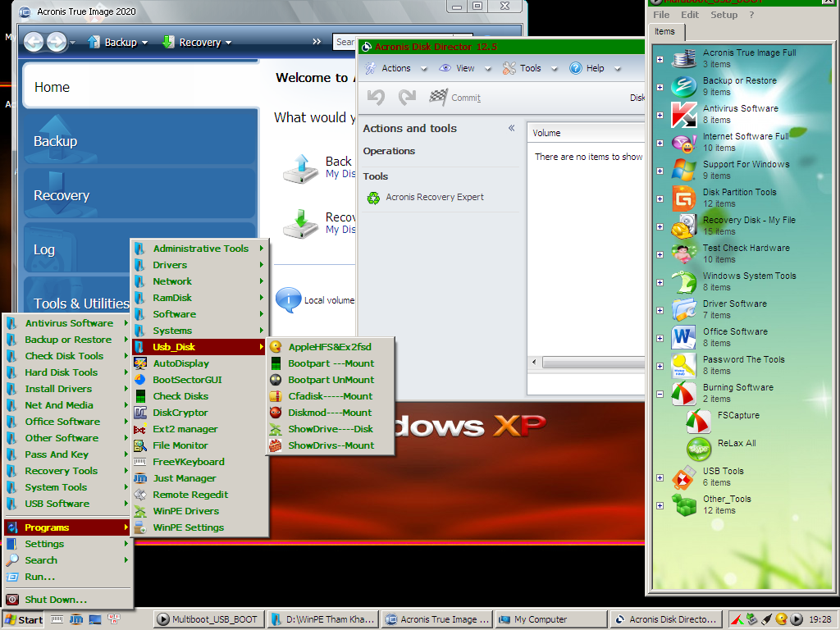Click the Backup or Restore group icon
840x630 pixels.
pyautogui.click(x=684, y=86)
